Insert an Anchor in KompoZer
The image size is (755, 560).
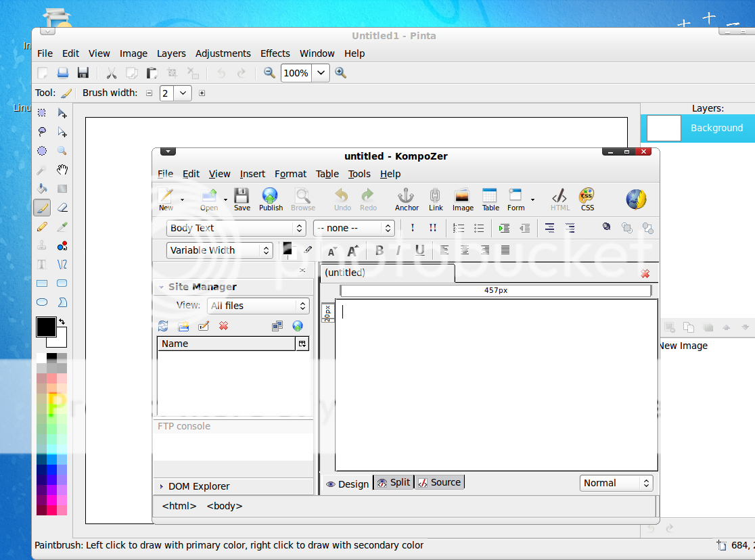[407, 200]
